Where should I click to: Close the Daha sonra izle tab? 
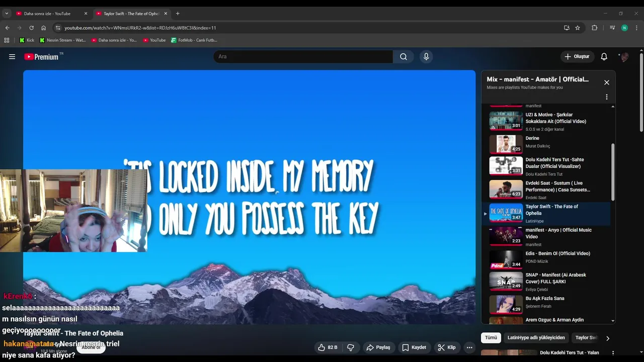(86, 14)
